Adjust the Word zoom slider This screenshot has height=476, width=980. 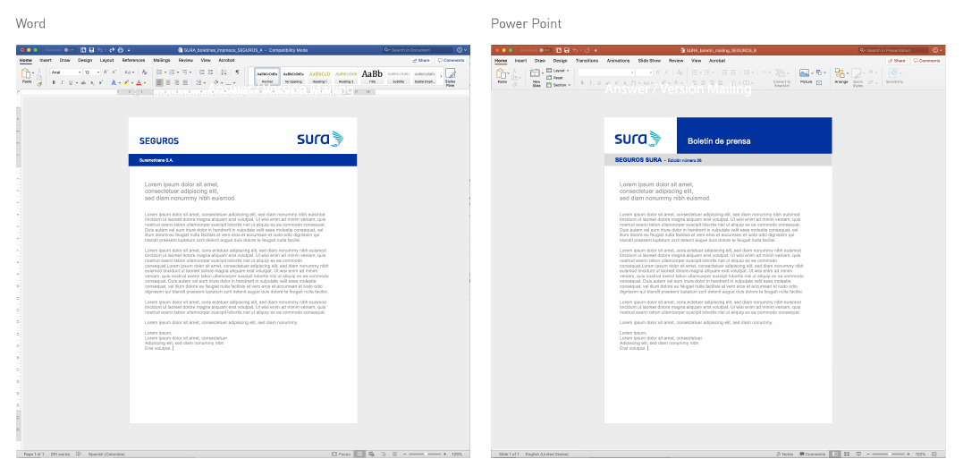[426, 454]
